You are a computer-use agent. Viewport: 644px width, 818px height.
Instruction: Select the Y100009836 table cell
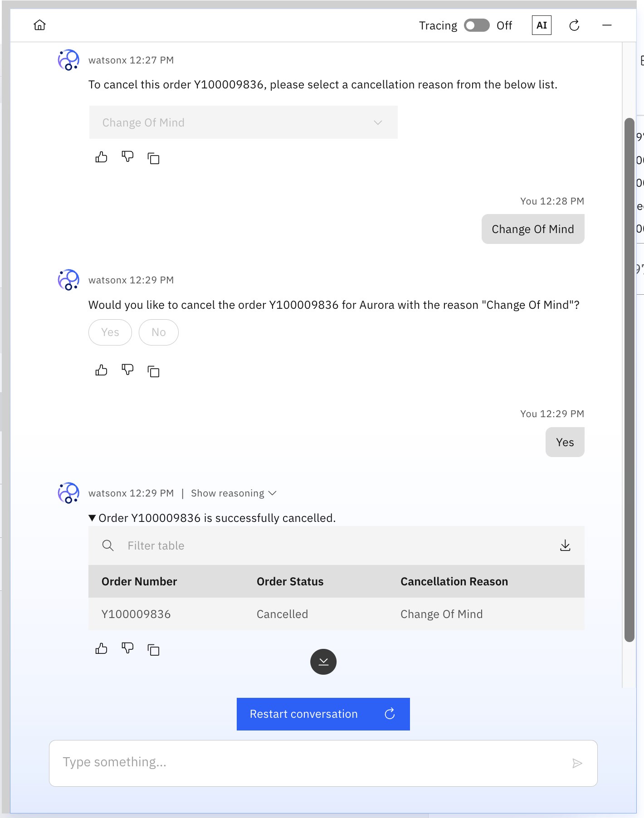point(136,614)
